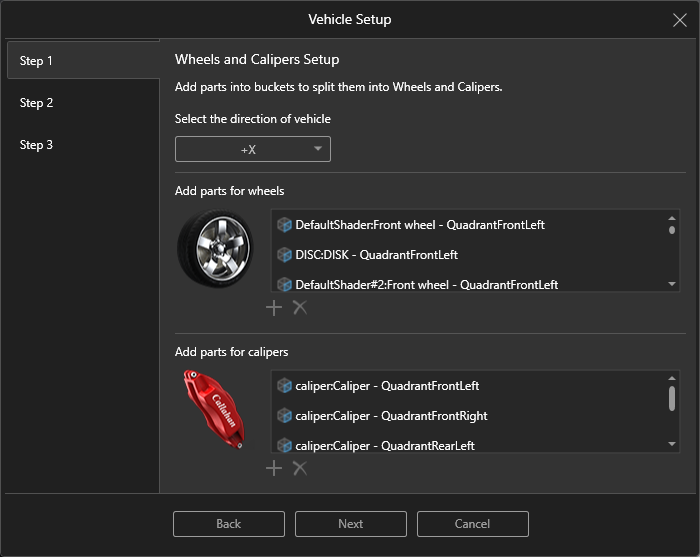Click the cube icon beside DISC:DISK entry
This screenshot has width=700, height=557.
point(285,255)
